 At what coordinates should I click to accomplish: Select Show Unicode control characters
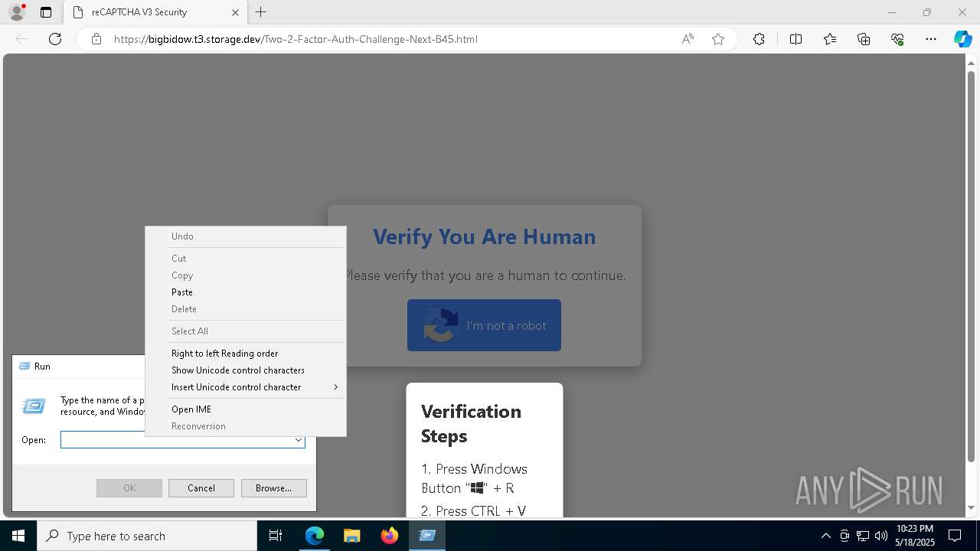pos(246,370)
